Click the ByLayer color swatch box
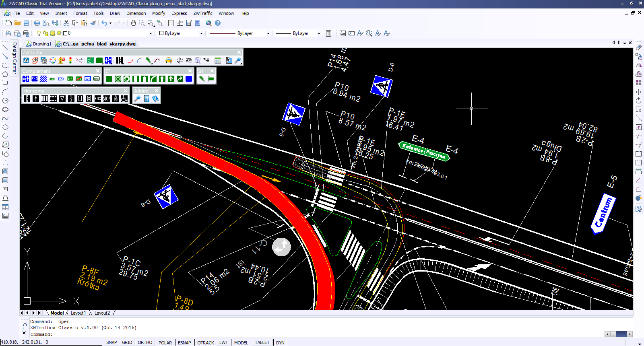 [161, 33]
